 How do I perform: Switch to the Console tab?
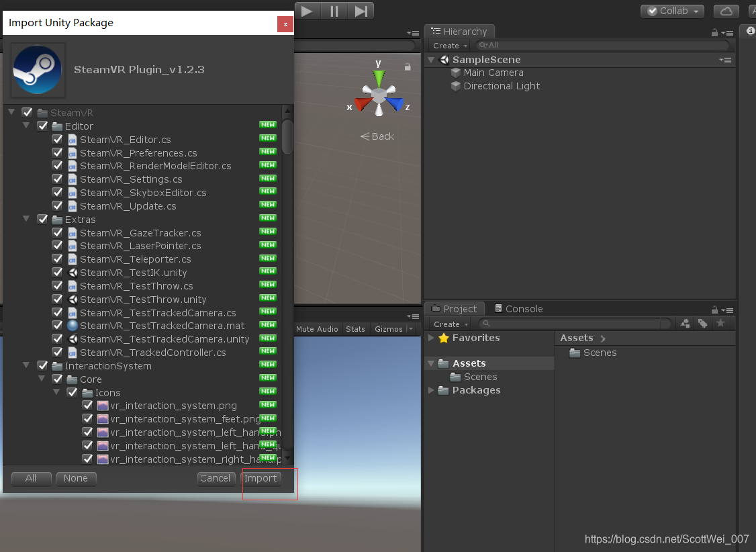click(519, 309)
